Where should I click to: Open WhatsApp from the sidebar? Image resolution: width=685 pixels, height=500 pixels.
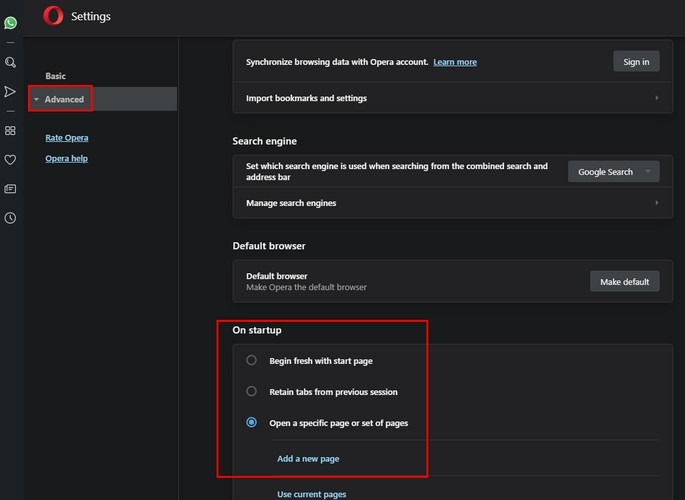tap(11, 22)
